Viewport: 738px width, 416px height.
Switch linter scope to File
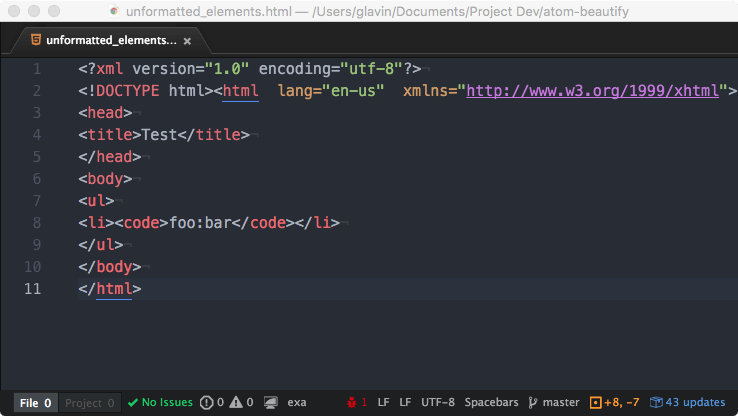(34, 402)
